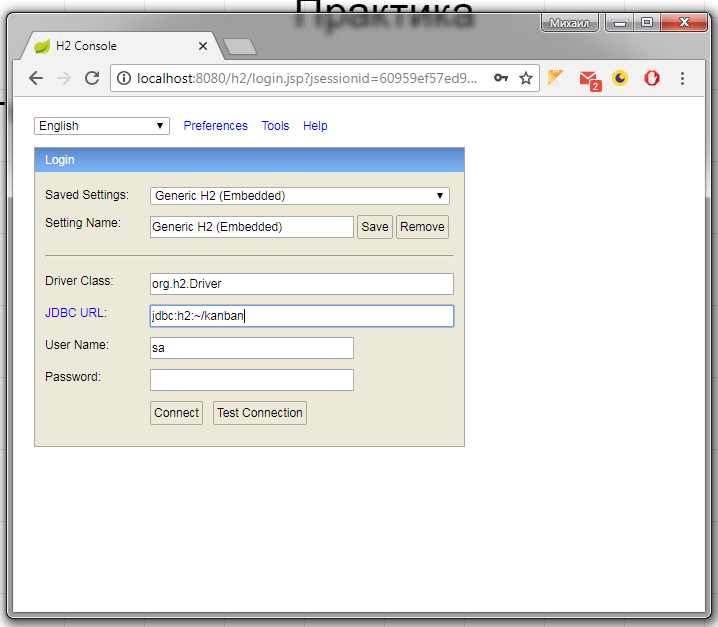The height and width of the screenshot is (627, 718).
Task: Reload the H2 Console page
Action: point(92,78)
